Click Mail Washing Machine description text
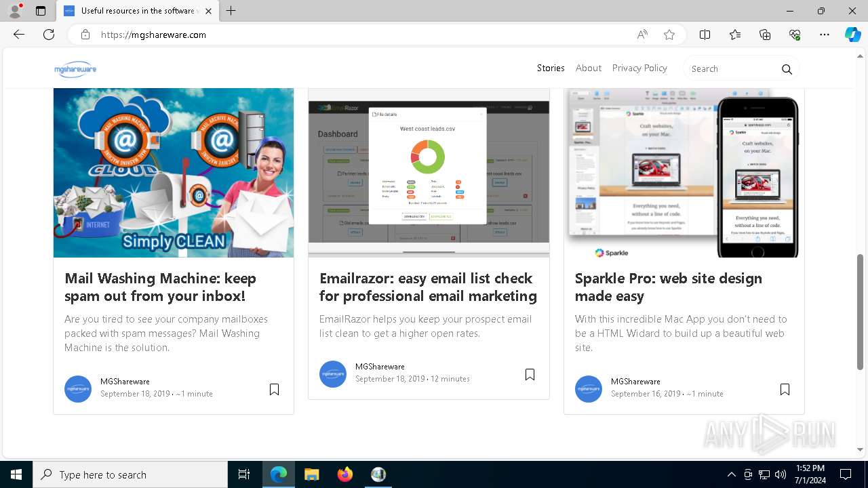 point(166,333)
